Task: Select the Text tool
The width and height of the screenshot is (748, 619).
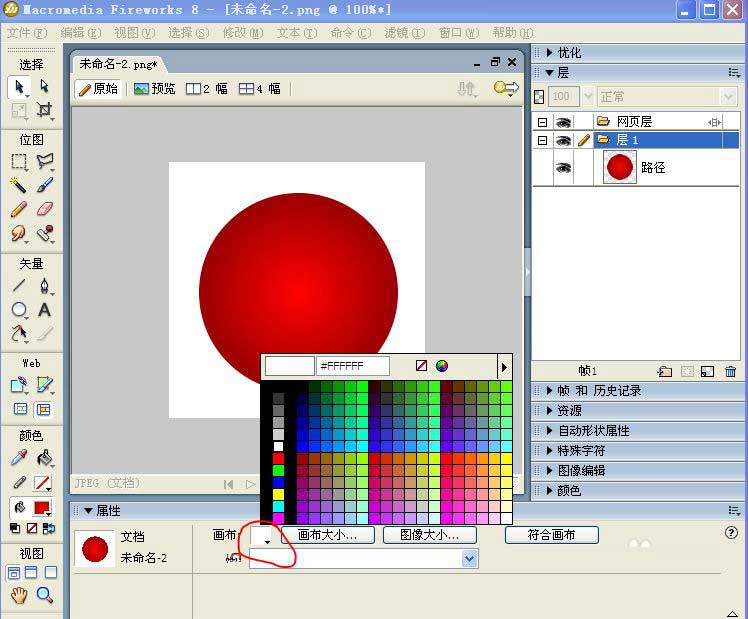Action: (x=44, y=310)
